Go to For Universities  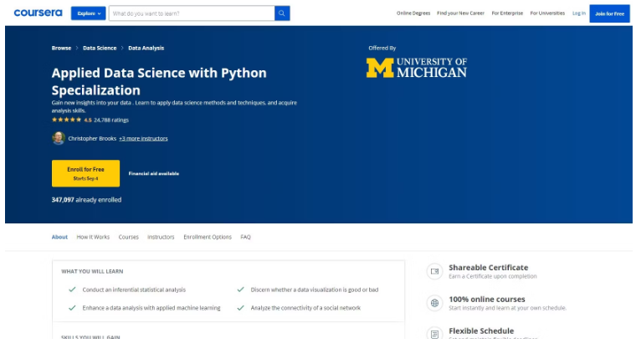click(x=547, y=13)
